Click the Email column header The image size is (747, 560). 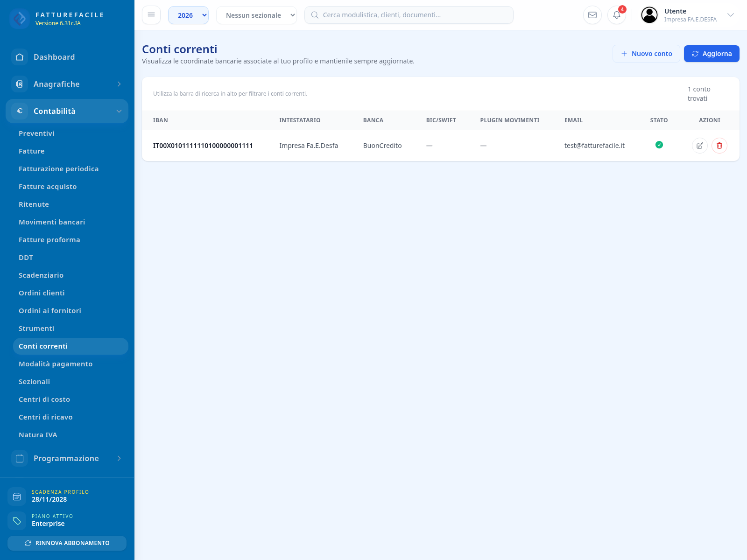point(573,120)
